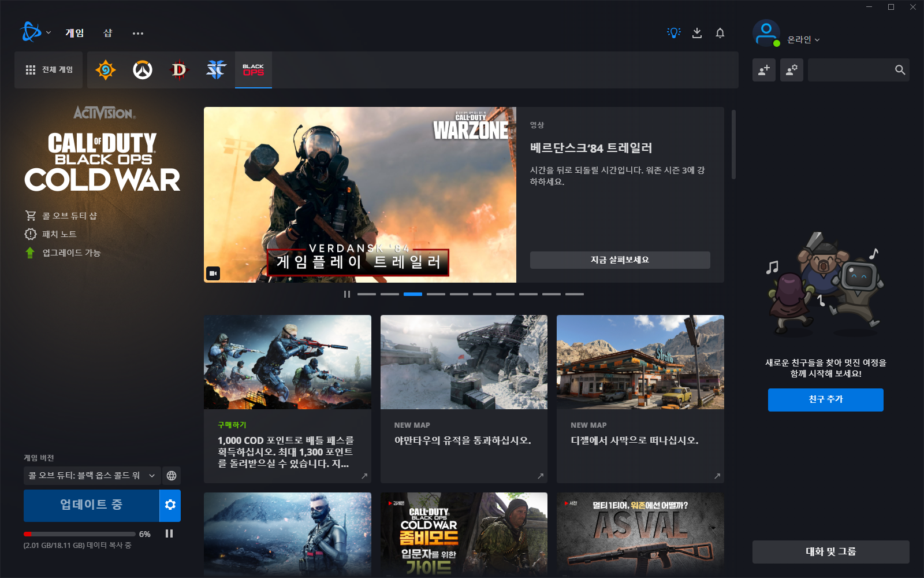Click the add friend icon
The height and width of the screenshot is (578, 924).
coord(764,70)
